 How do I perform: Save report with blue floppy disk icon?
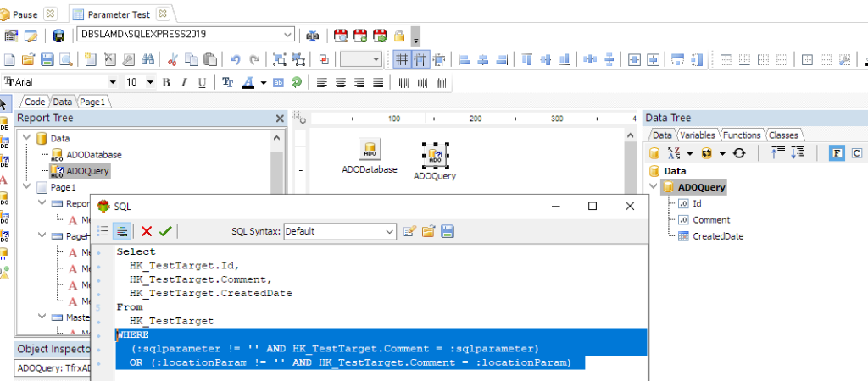pos(47,59)
